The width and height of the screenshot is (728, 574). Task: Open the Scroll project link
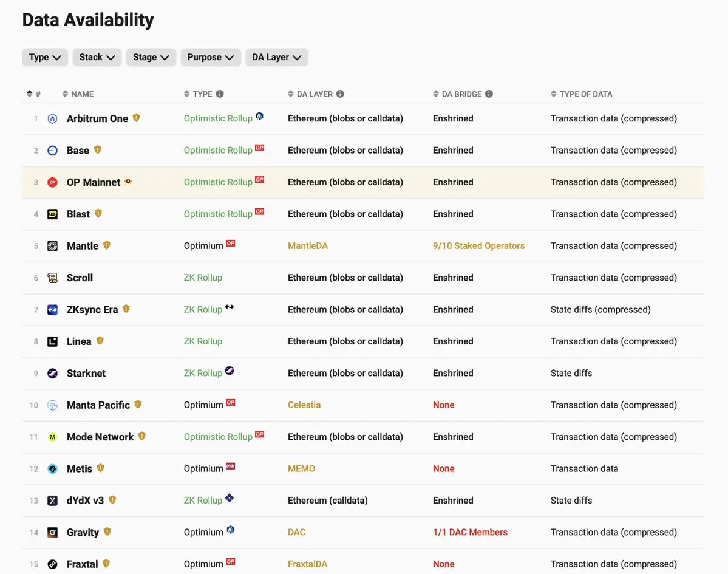pyautogui.click(x=80, y=278)
